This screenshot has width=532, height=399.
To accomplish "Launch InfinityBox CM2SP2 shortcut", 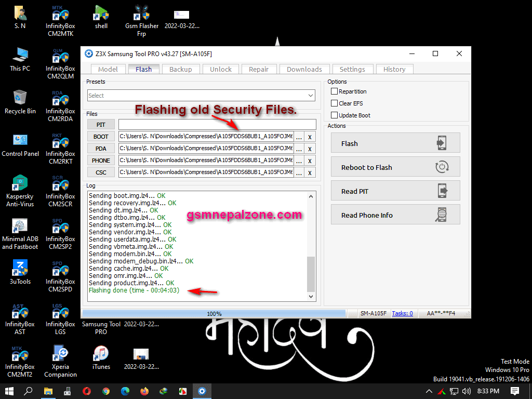I will (x=60, y=234).
